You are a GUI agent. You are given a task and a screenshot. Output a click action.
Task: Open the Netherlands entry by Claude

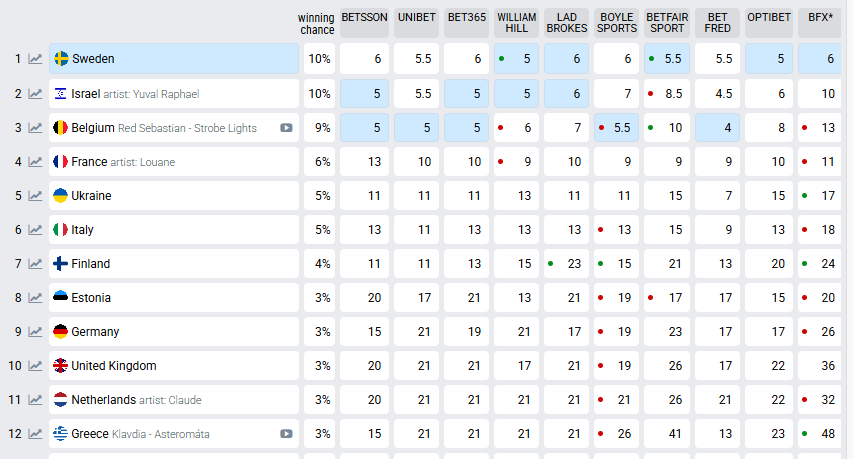click(x=103, y=400)
